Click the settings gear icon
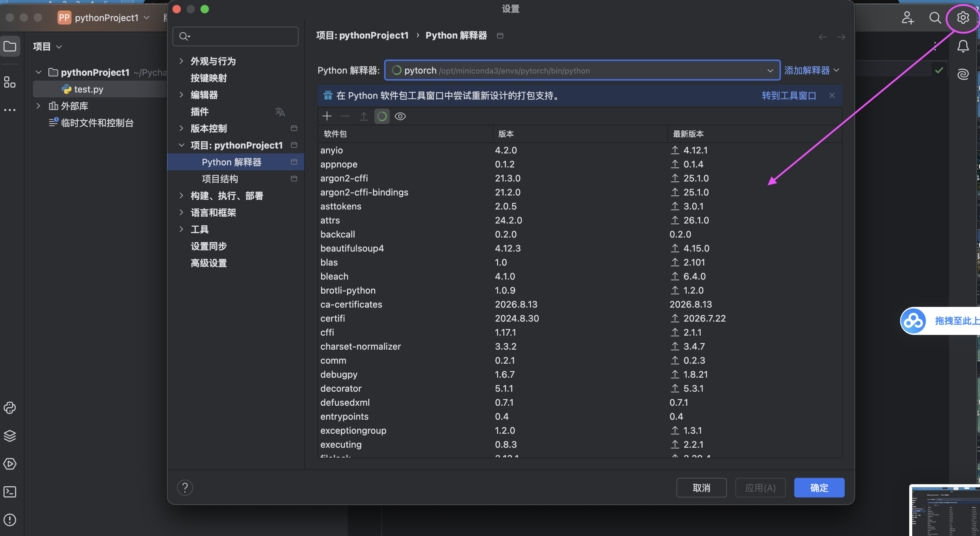 click(x=962, y=18)
